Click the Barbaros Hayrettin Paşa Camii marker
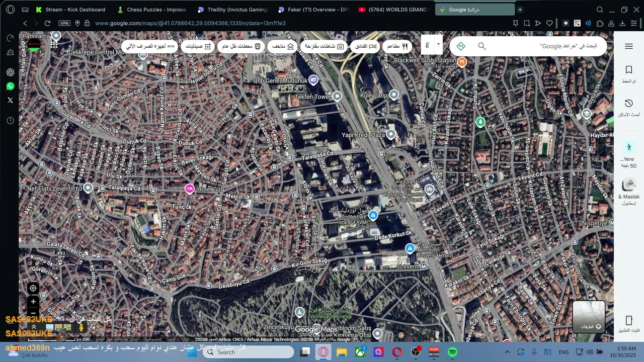 (429, 190)
